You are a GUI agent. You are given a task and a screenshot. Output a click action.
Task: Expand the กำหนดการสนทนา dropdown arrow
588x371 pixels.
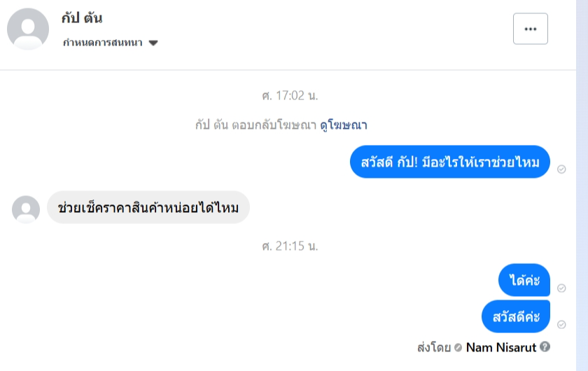point(153,43)
